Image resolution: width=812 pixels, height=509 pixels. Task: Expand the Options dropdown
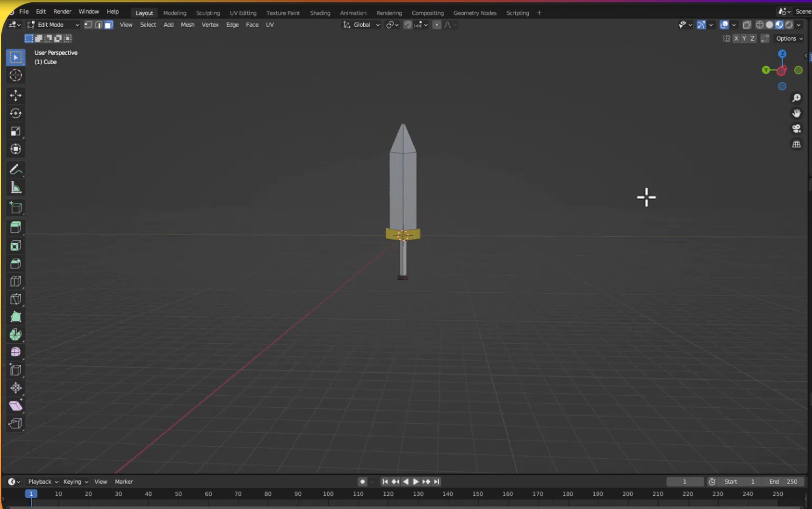pyautogui.click(x=789, y=38)
